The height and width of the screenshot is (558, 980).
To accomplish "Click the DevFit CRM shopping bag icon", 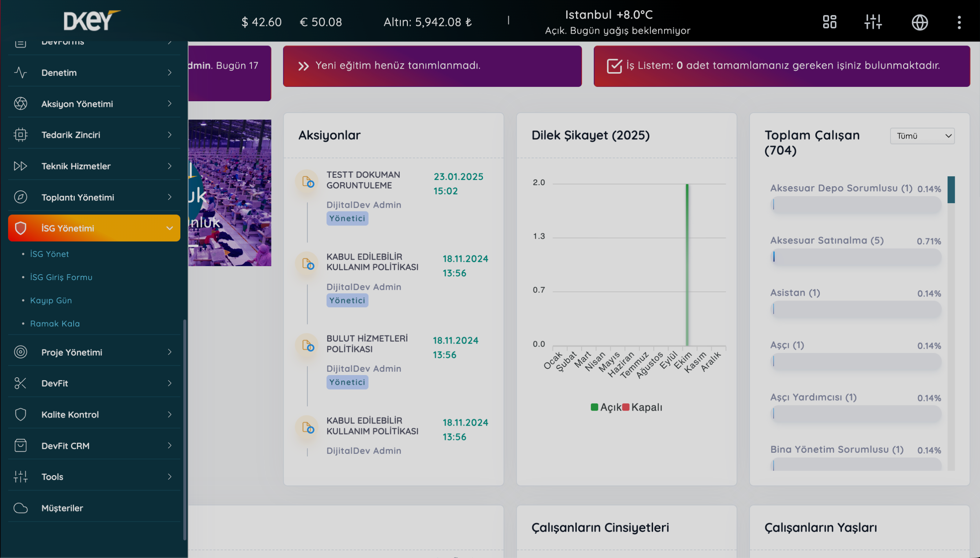I will click(x=21, y=445).
